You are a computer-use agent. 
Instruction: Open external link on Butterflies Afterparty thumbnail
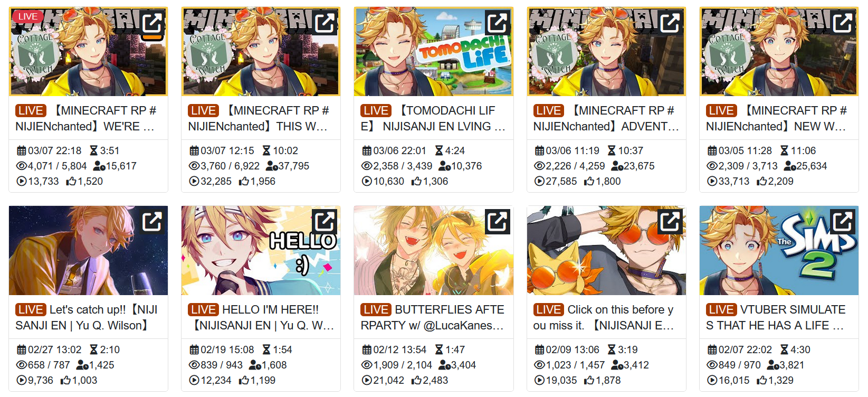498,222
